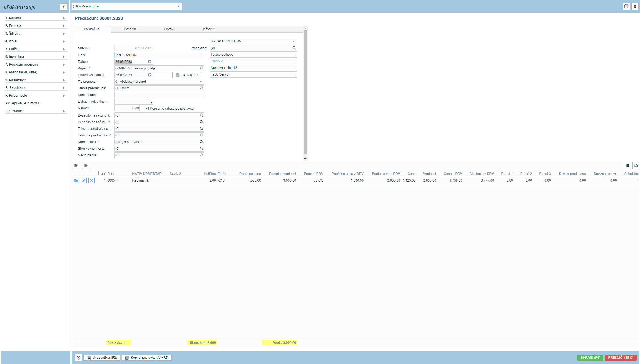Screen dimensions: 640x364
Task: Click the Kont. oseba input field
Action: 159,95
